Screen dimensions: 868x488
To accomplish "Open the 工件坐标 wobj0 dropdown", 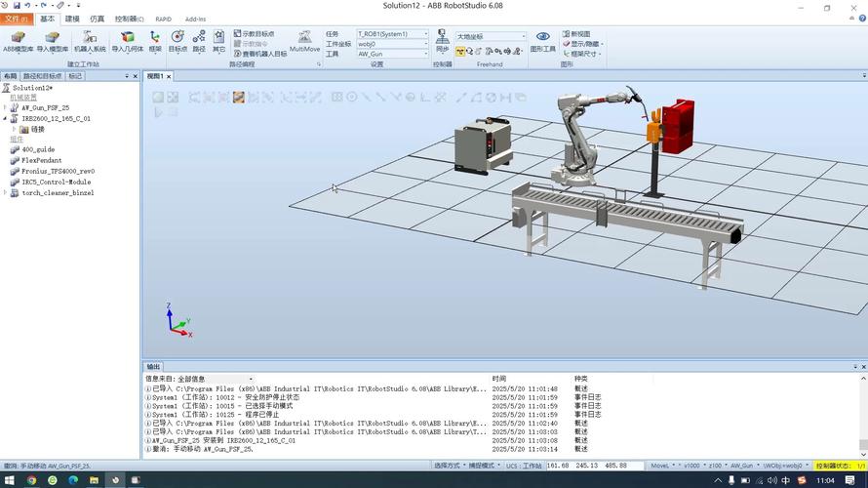I will 392,44.
